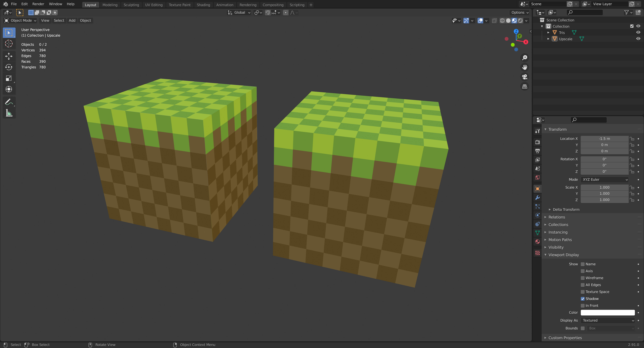This screenshot has width=644, height=348.
Task: Switch to the UV Editing workspace tab
Action: click(x=154, y=5)
